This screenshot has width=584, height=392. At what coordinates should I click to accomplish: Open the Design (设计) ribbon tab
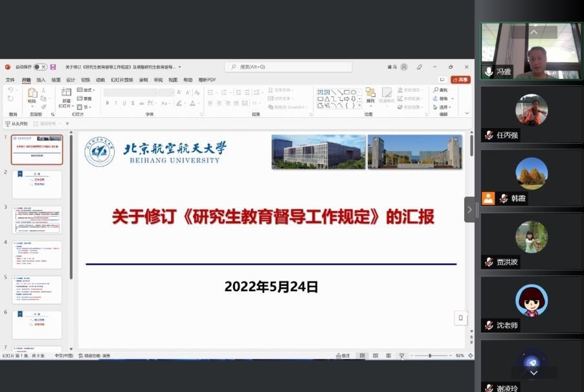pyautogui.click(x=71, y=80)
